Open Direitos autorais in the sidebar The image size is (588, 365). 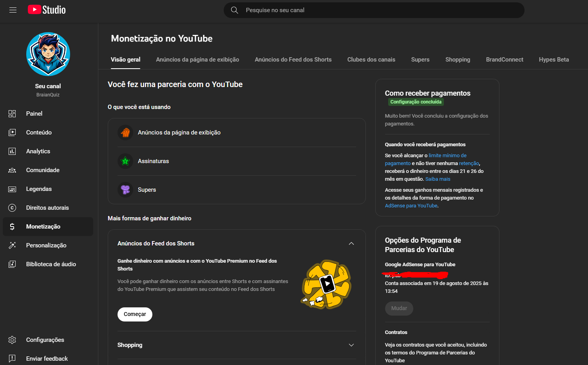48,208
